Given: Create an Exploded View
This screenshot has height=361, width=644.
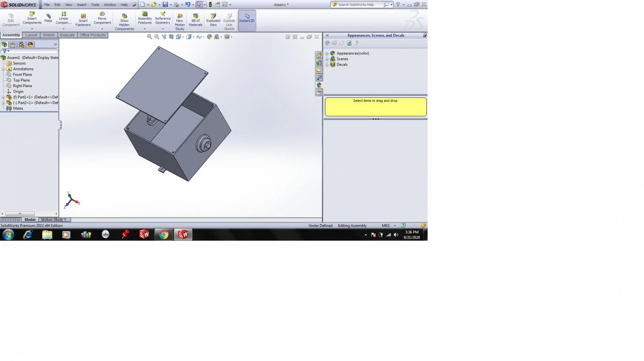Looking at the screenshot, I should point(213,20).
